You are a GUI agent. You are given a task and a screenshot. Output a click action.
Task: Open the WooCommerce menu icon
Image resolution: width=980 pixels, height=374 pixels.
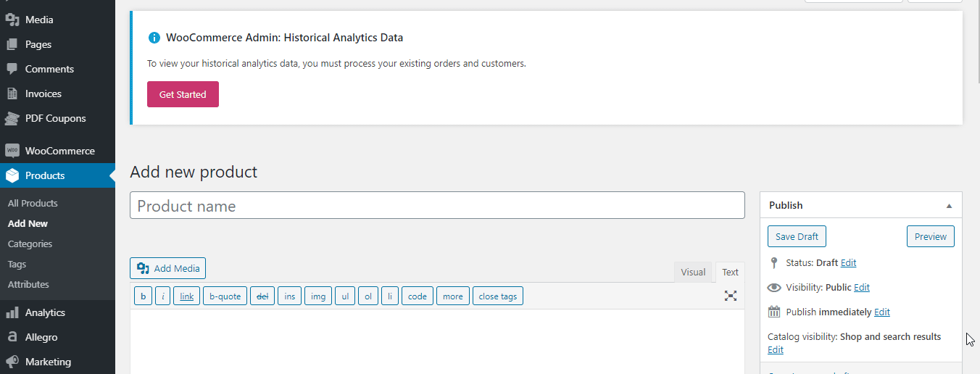12,151
